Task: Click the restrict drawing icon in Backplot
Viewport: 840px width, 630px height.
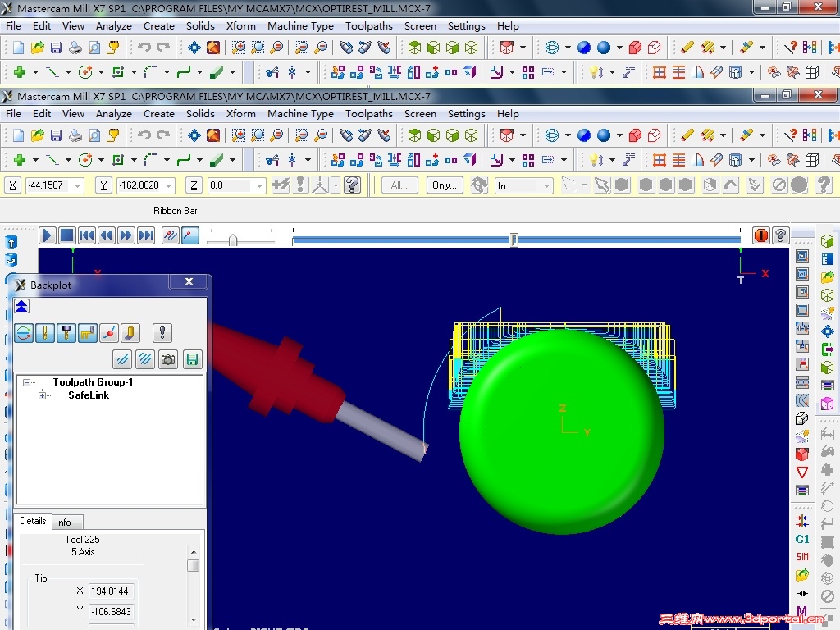Action: (x=123, y=359)
